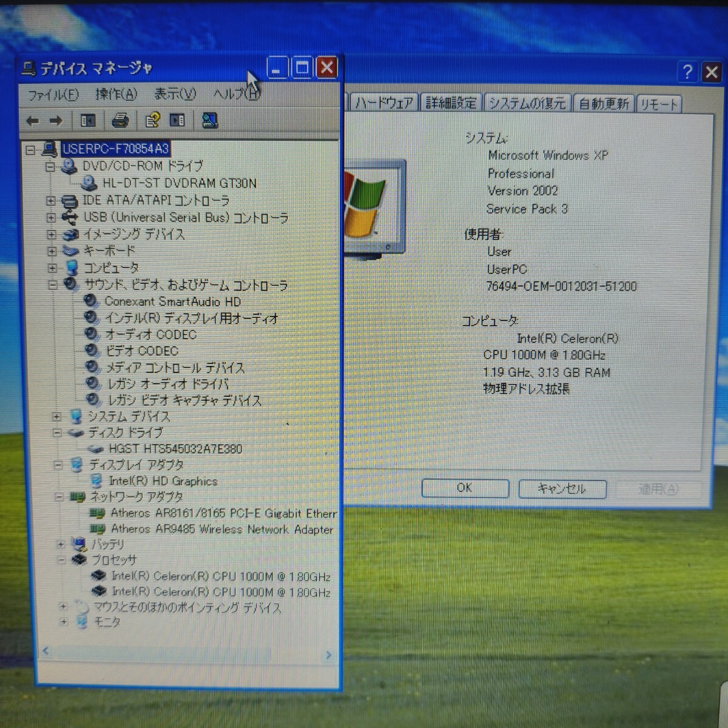Click the right arrow of horizontal scrollbar

click(329, 655)
